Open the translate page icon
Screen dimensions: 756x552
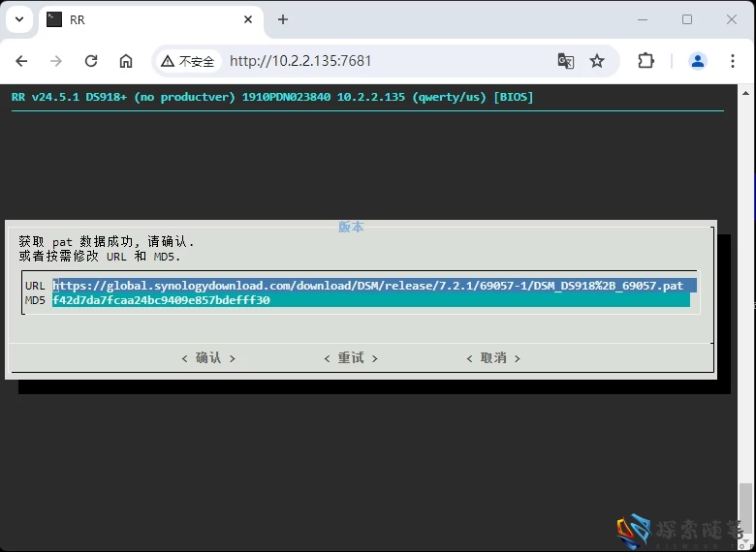click(566, 61)
